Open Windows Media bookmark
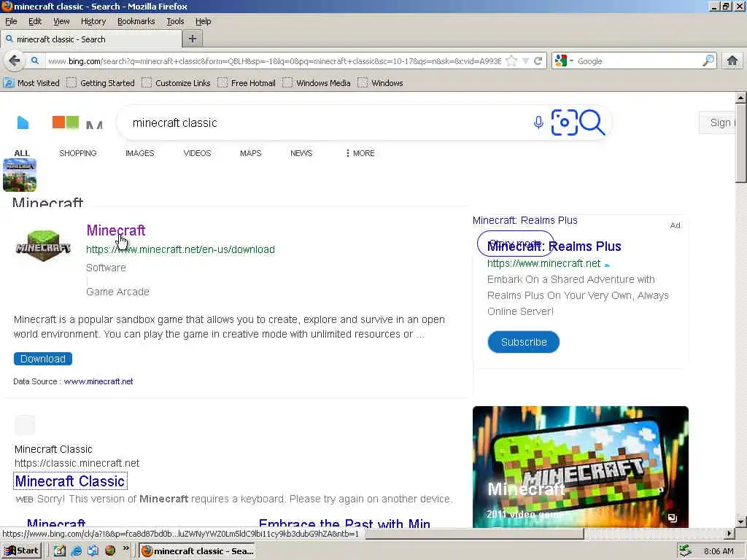This screenshot has width=747, height=560. pos(317,83)
